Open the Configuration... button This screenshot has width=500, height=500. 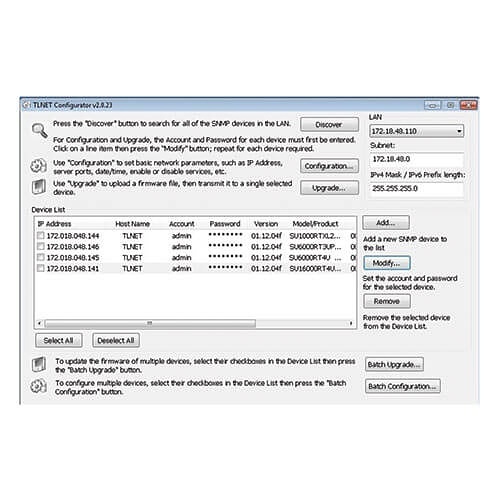click(x=329, y=166)
